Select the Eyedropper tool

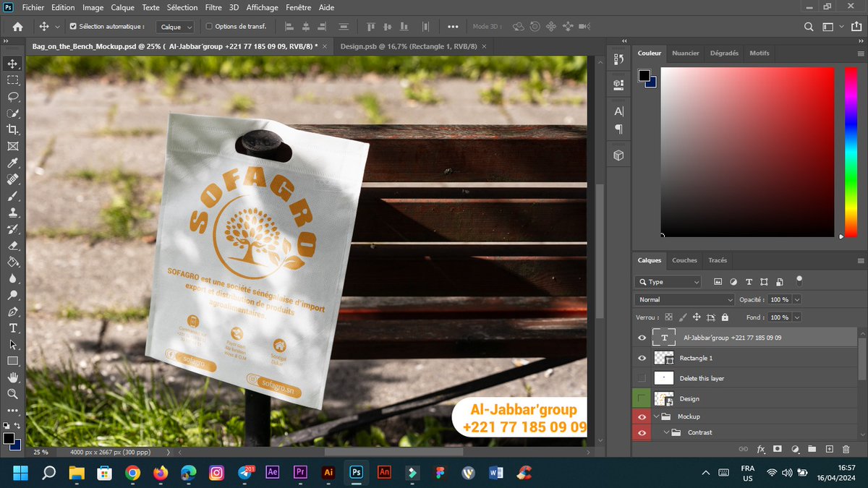(x=13, y=163)
